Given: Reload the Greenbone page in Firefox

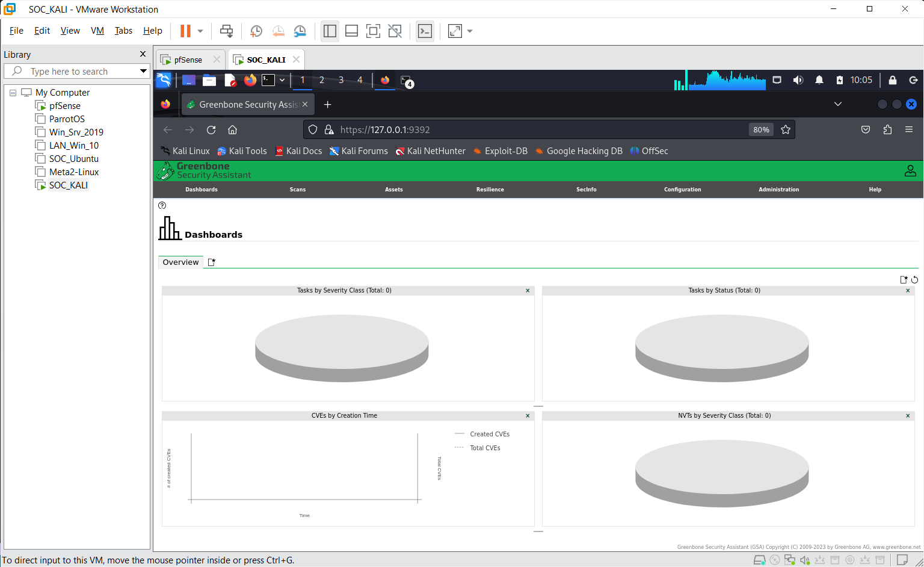Looking at the screenshot, I should 211,130.
